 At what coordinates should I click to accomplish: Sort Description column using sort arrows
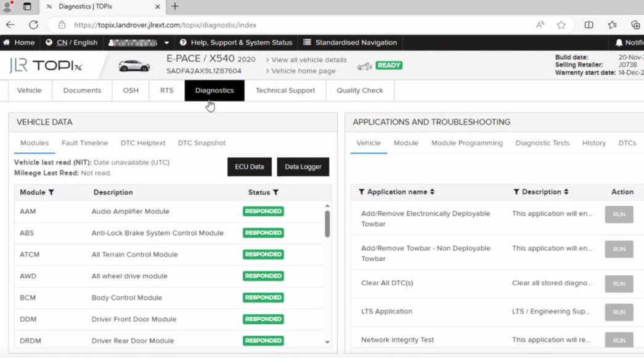[566, 192]
